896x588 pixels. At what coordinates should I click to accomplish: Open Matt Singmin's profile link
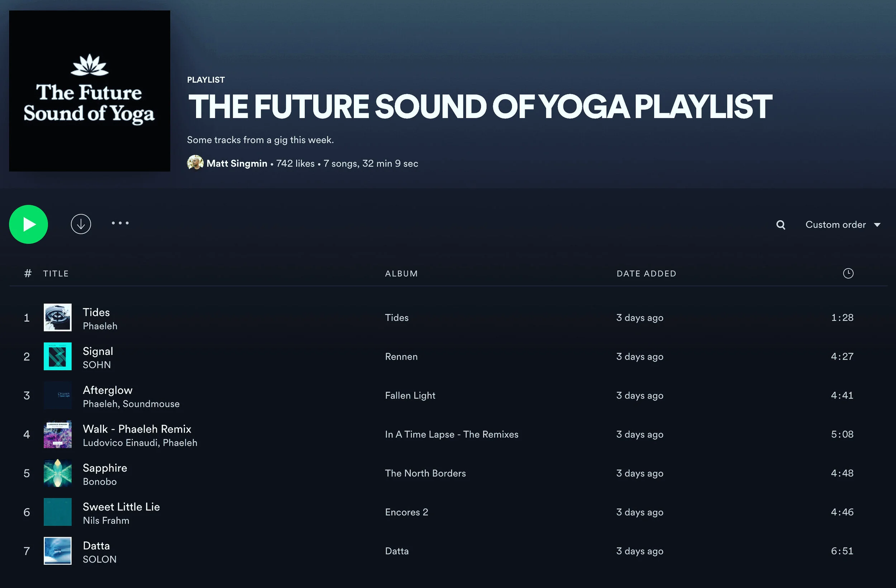[x=237, y=163]
